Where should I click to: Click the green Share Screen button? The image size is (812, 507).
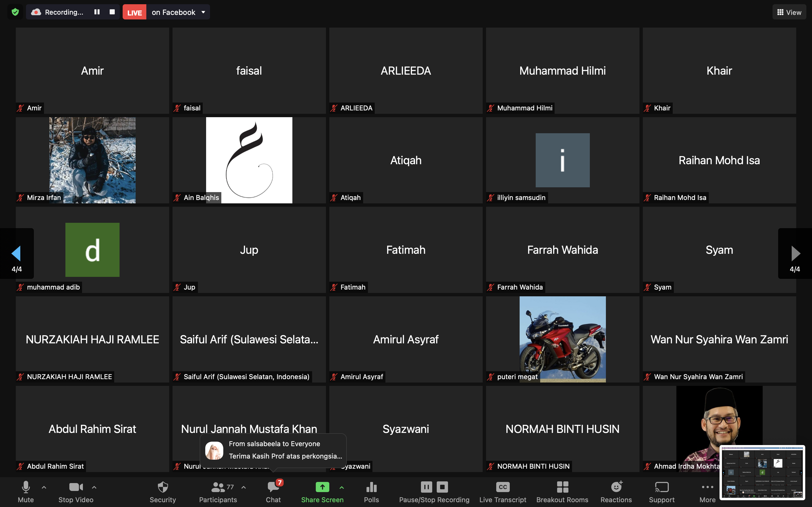[322, 487]
